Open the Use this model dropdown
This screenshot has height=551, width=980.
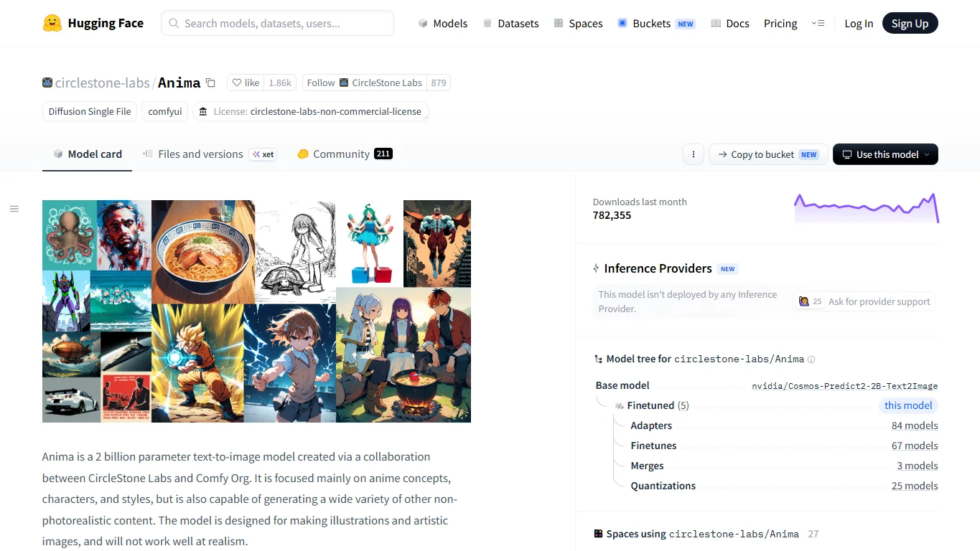(x=885, y=154)
